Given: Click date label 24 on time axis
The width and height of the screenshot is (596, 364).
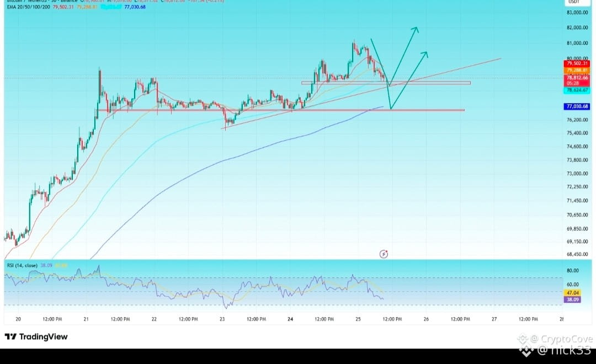Looking at the screenshot, I should [x=290, y=319].
